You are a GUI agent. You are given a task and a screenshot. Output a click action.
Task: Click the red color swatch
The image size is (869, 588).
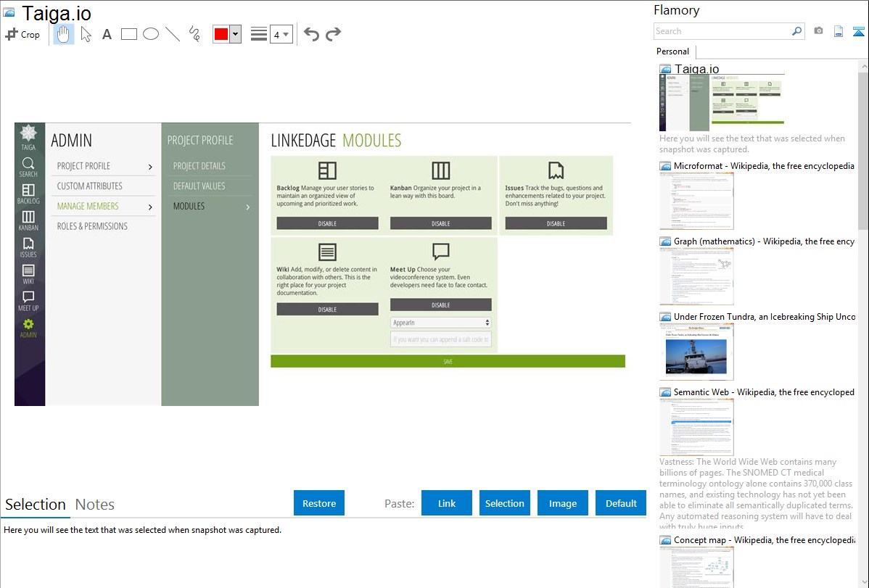click(221, 34)
